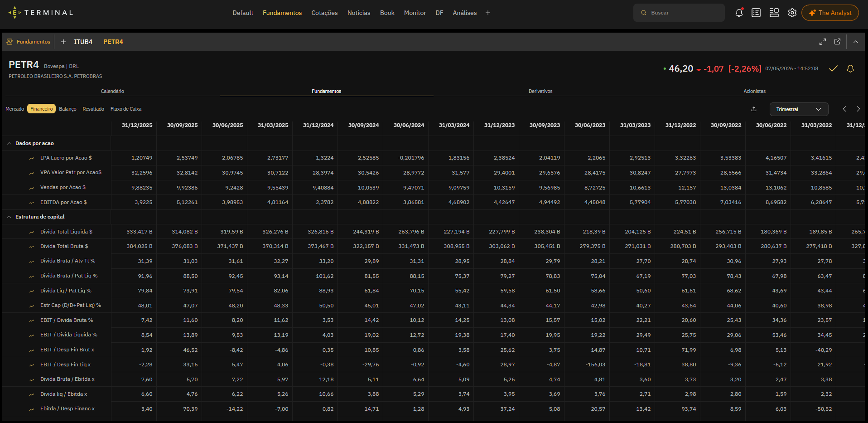Open Monitor workspace
The image size is (868, 423).
tap(415, 13)
